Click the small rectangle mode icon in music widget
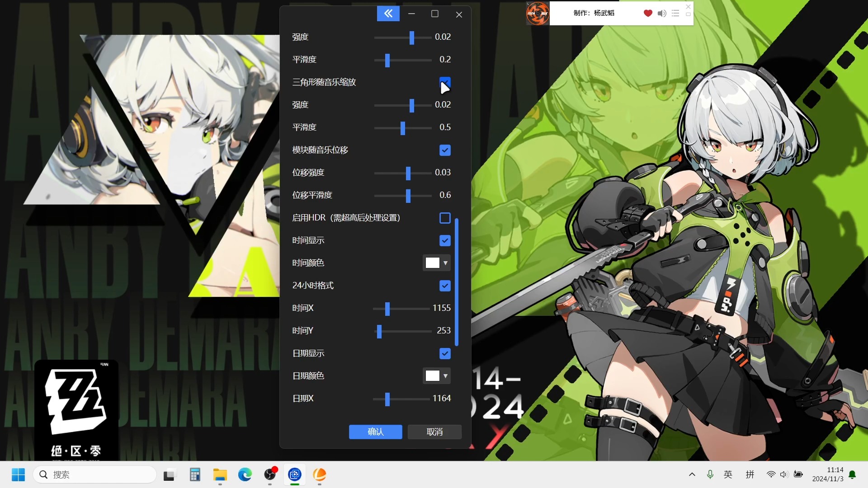Viewport: 868px width, 488px height. (688, 14)
